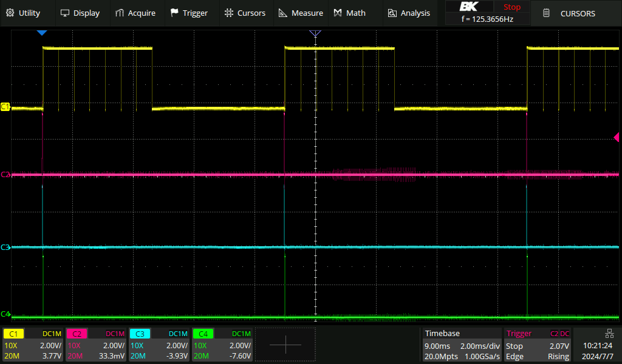Viewport: 622px width, 364px height.
Task: Click the C2 offset 33.3mV value
Action: tap(112, 356)
